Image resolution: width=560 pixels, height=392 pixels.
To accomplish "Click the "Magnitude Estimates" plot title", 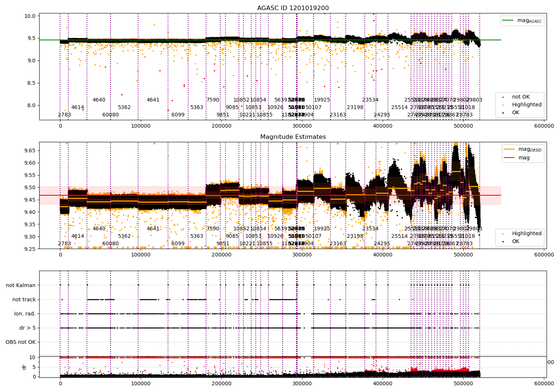I will click(x=293, y=137).
